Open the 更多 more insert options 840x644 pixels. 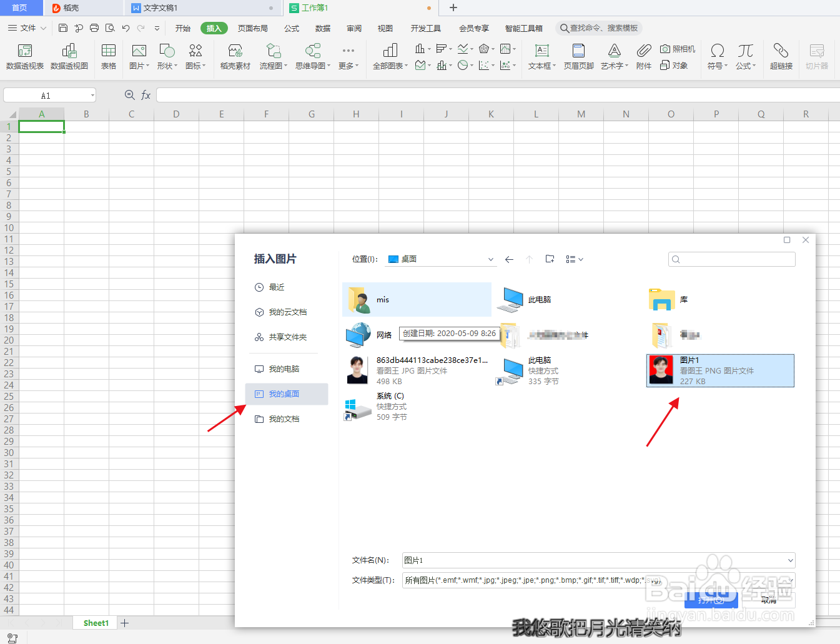click(348, 56)
